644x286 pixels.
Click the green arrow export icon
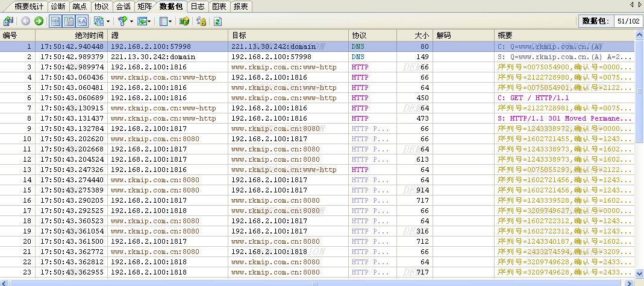click(x=142, y=21)
